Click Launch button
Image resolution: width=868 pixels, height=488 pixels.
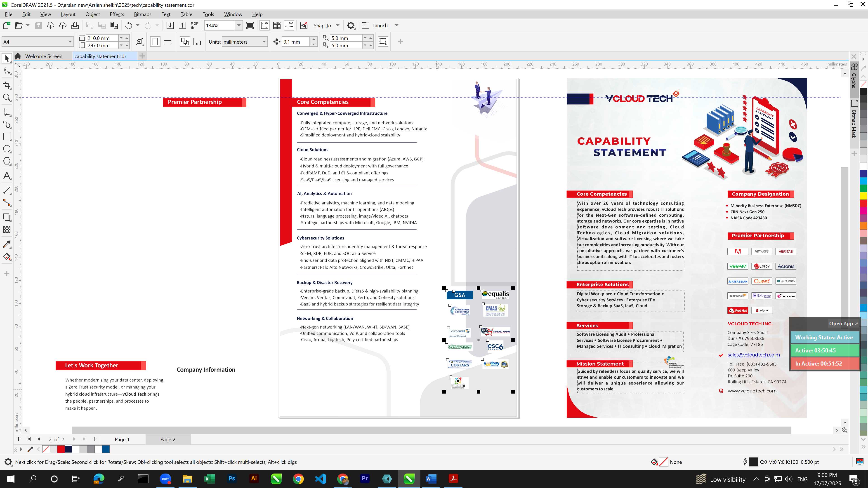tap(375, 25)
